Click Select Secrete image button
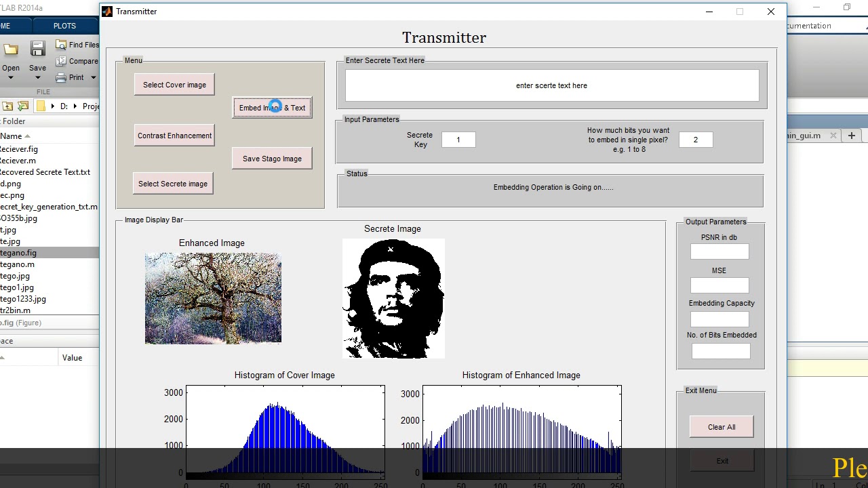 tap(172, 184)
